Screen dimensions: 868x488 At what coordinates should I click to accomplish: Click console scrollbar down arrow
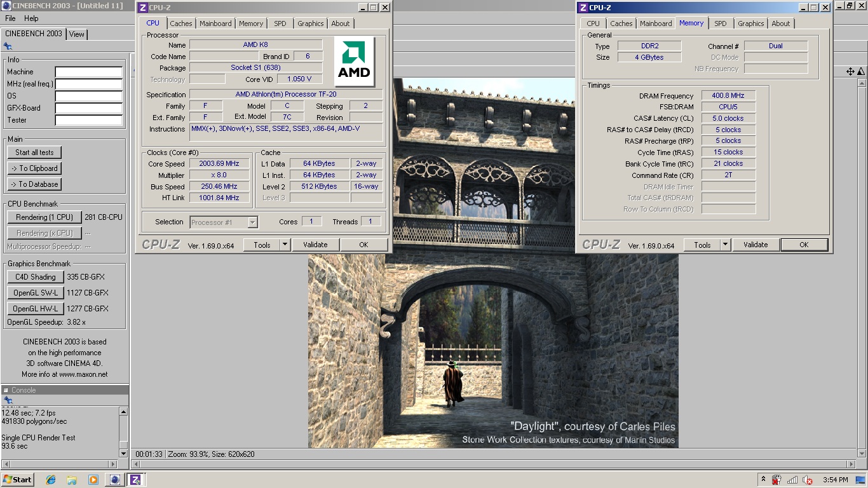point(123,453)
